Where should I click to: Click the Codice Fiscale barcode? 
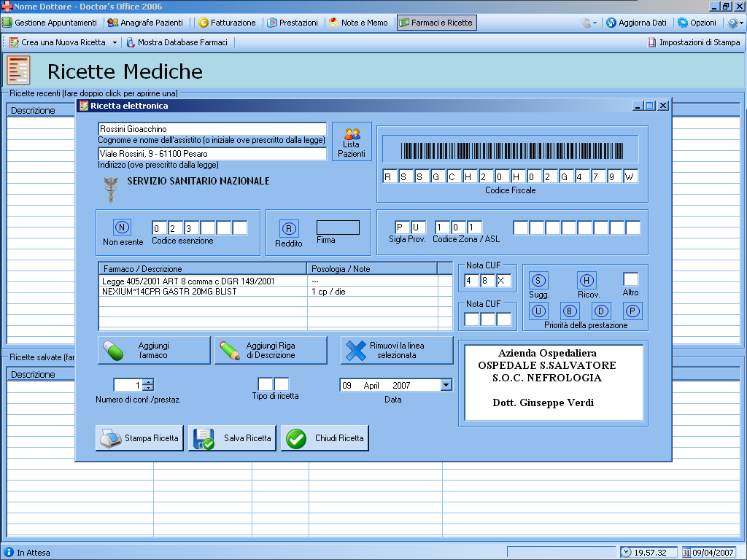click(x=511, y=151)
